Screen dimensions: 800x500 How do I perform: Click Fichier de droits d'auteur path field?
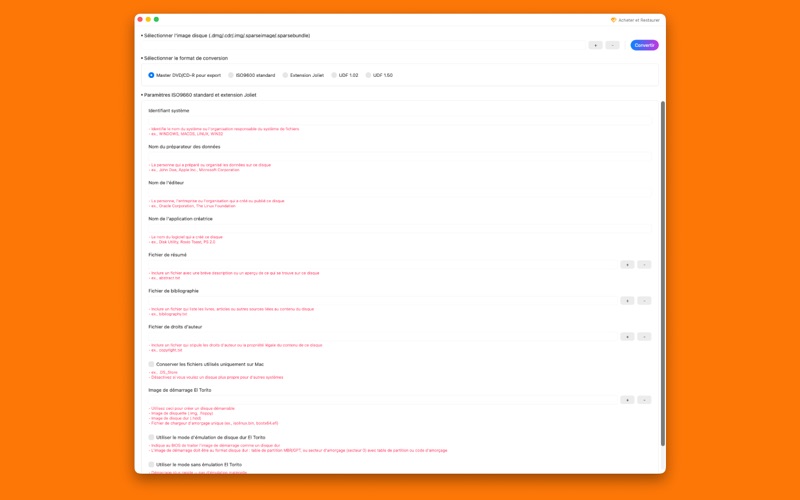tap(383, 336)
